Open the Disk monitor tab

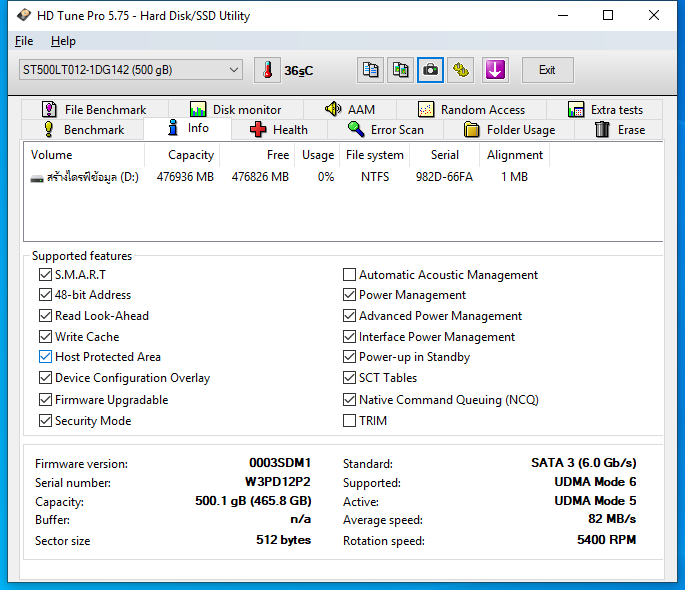click(x=234, y=110)
